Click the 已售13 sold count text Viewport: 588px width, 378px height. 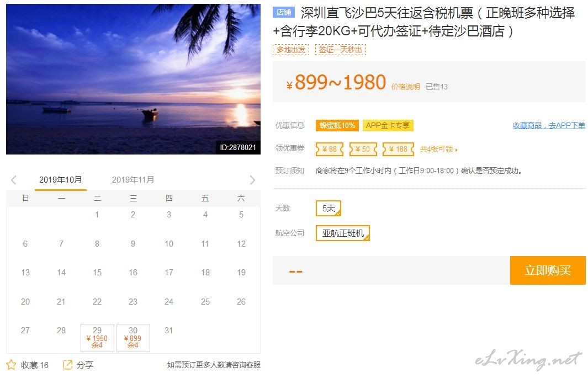click(437, 87)
